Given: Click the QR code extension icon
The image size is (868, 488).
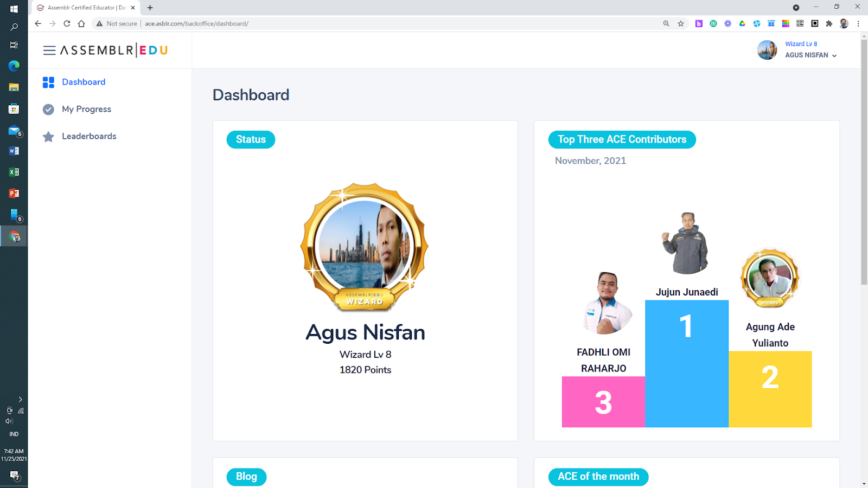Looking at the screenshot, I should tap(800, 23).
